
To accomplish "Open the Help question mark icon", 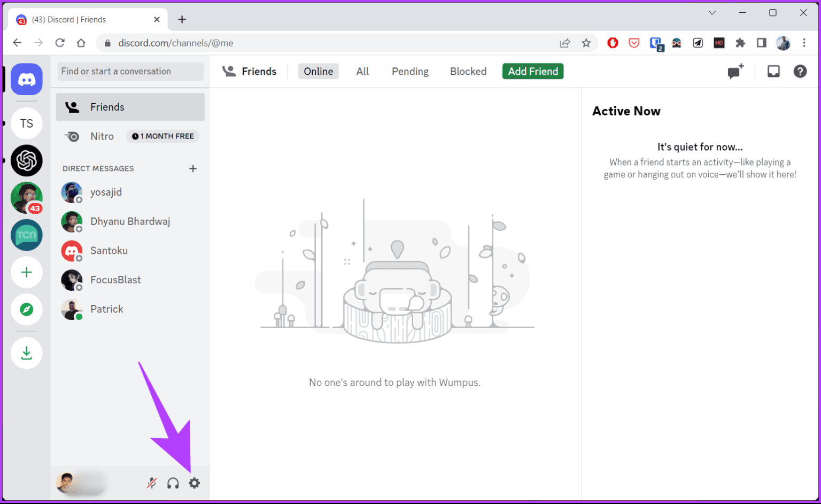I will click(800, 71).
